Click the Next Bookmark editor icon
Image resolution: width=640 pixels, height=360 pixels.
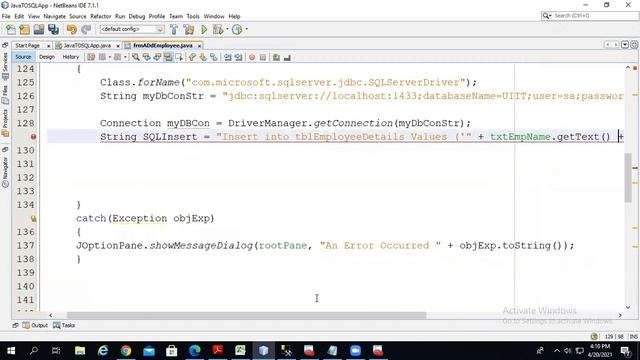[203, 58]
